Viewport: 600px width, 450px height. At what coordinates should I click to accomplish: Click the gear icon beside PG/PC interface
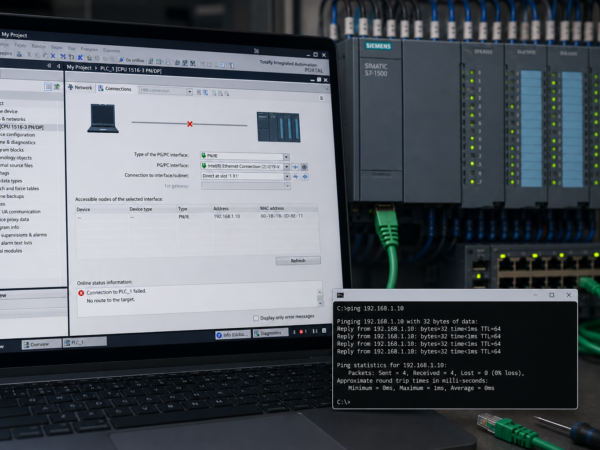coord(304,167)
